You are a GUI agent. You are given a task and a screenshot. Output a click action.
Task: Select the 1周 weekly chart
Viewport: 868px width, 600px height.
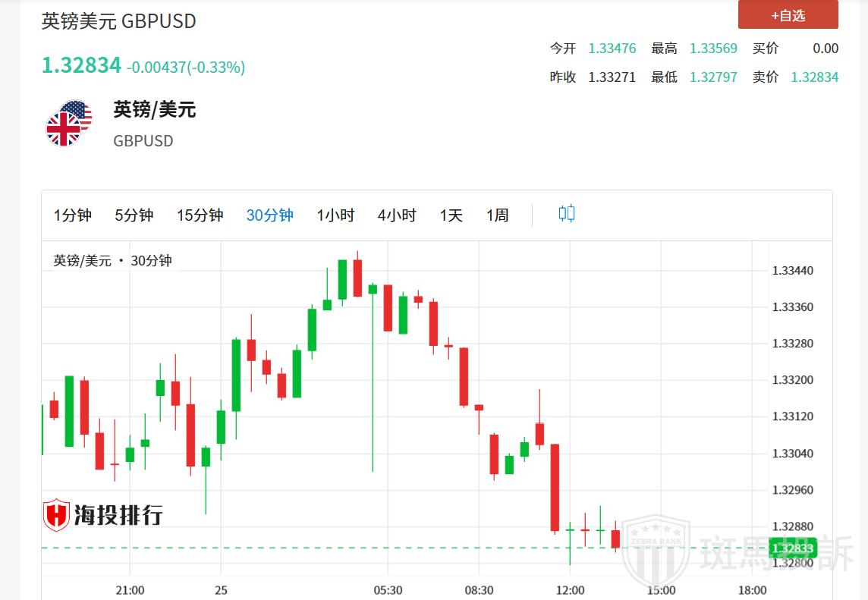pos(498,215)
